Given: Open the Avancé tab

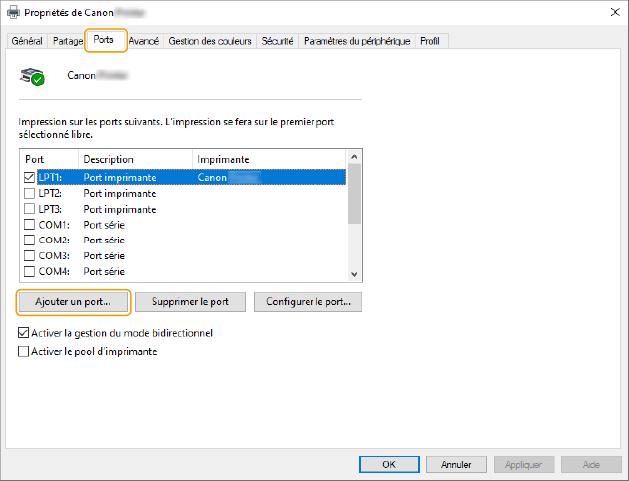Looking at the screenshot, I should pos(144,41).
